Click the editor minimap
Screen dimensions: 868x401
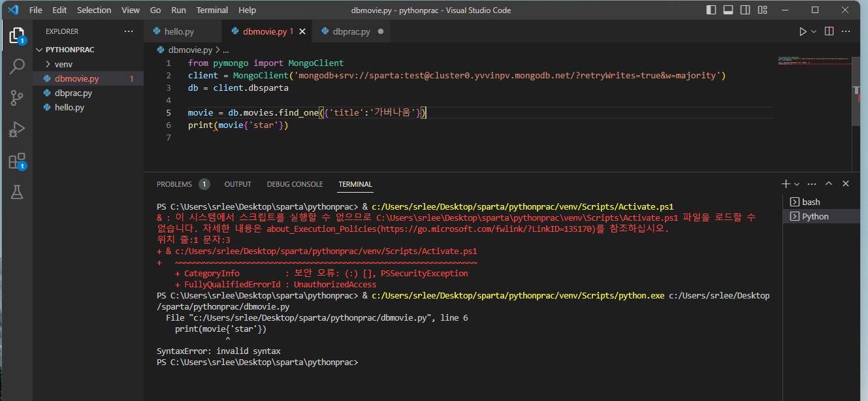[x=815, y=61]
